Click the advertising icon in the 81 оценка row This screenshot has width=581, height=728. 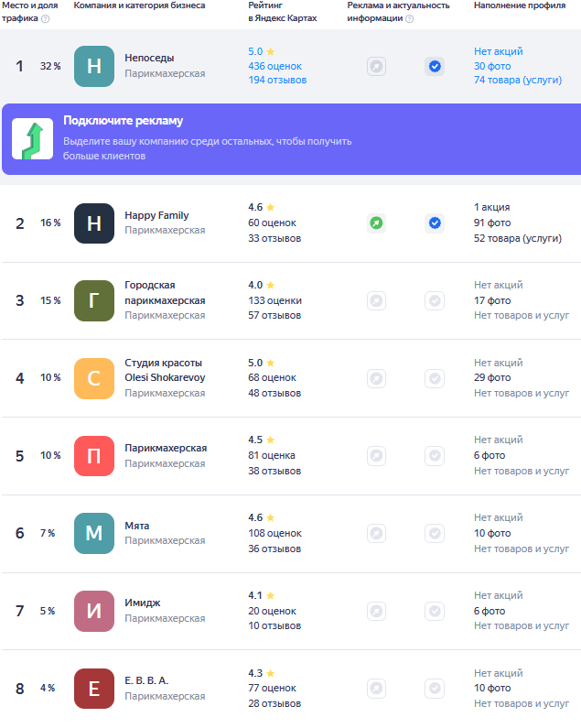pos(376,456)
